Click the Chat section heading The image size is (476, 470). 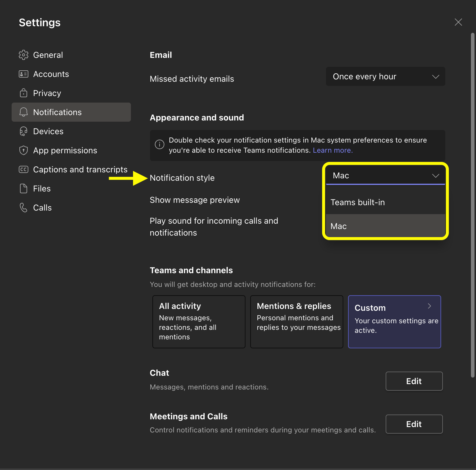(x=159, y=373)
